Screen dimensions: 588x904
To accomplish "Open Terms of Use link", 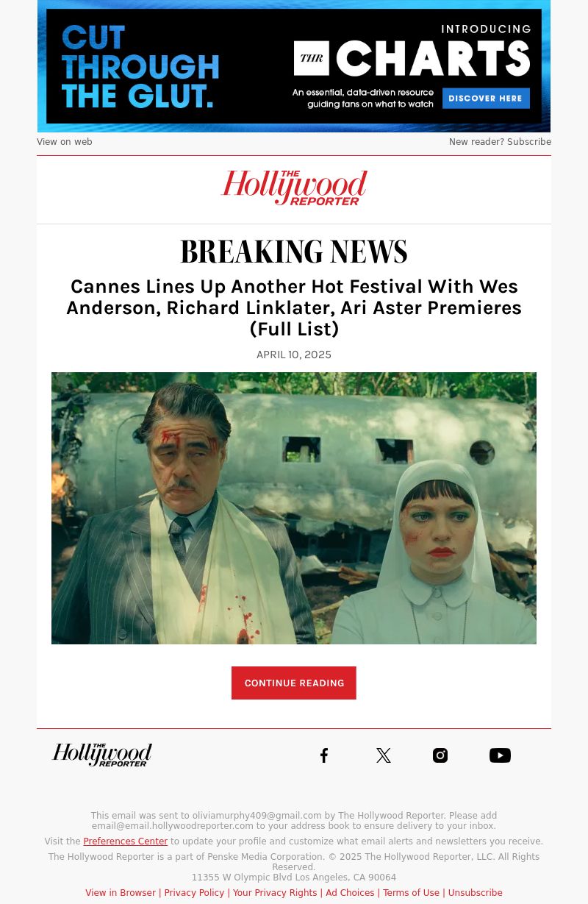I will pos(411,893).
